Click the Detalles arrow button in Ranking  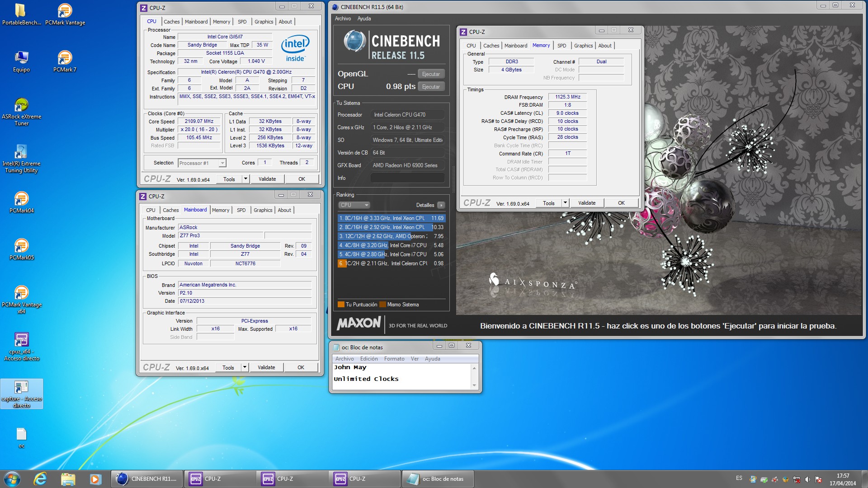(x=441, y=205)
